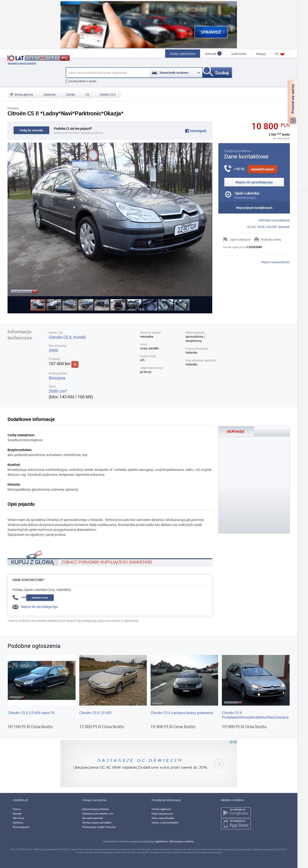Click the 'Podziel się opinią' side tab
This screenshot has height=868, width=308.
[x=292, y=102]
